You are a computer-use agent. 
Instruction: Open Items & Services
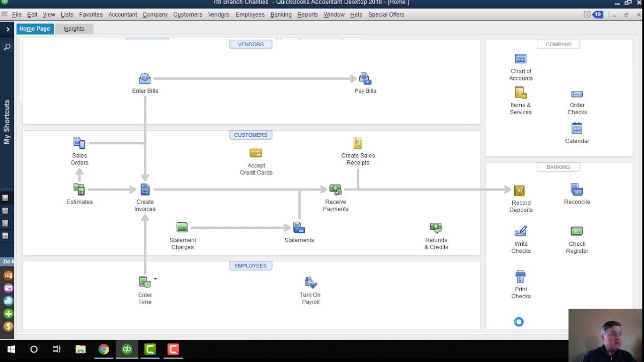tap(521, 93)
